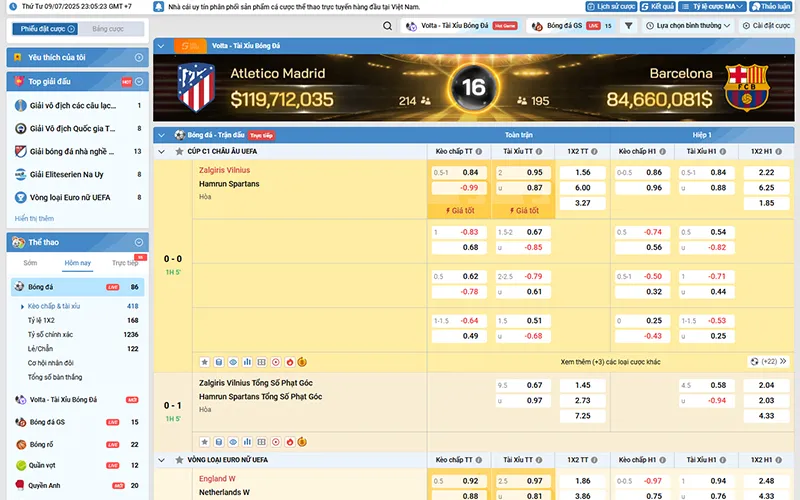Click the Atletico Madrid crest
Screen dimensions: 800x500
pos(195,86)
